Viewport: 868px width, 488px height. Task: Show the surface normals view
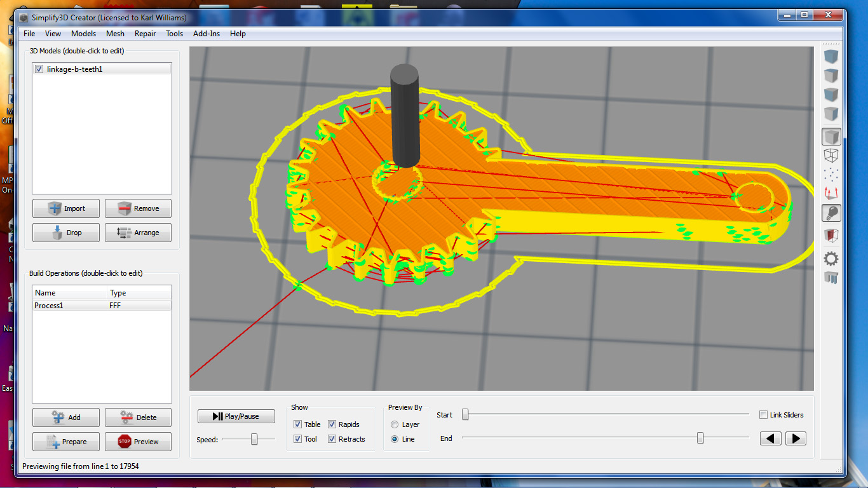pos(831,194)
